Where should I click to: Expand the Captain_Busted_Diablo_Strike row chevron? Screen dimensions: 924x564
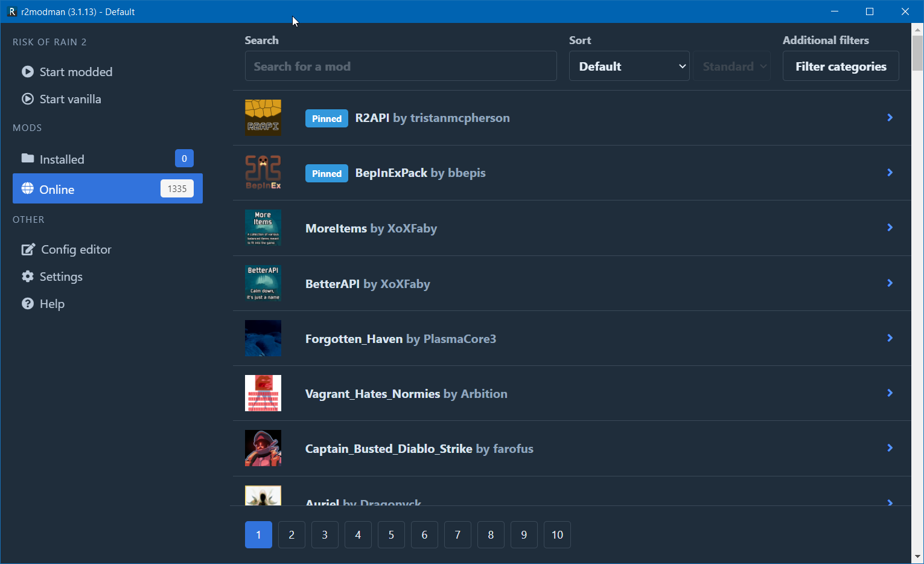890,448
